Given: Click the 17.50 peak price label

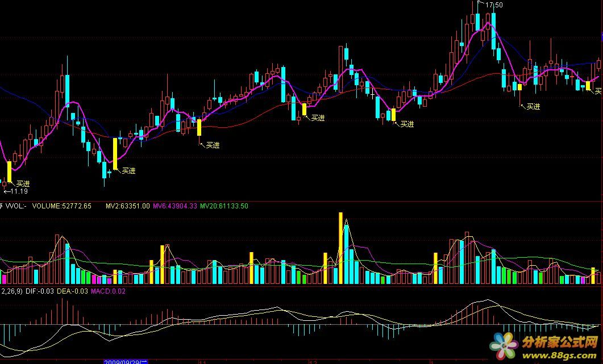Looking at the screenshot, I should (494, 5).
